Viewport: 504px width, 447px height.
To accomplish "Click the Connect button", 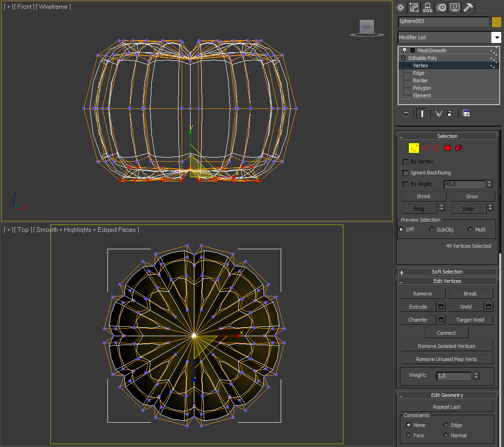I will click(446, 333).
